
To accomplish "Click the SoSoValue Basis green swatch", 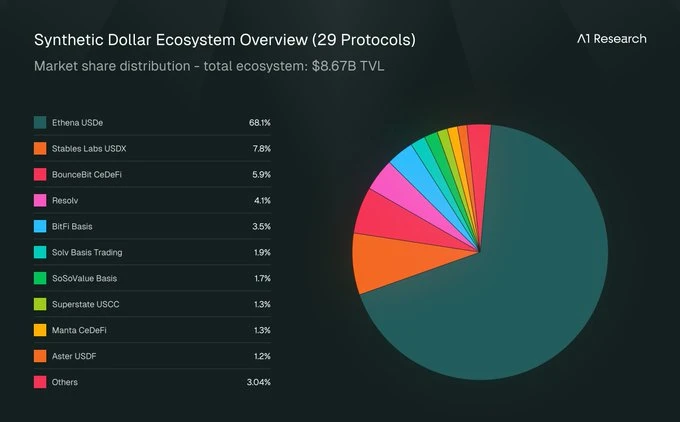I will (40, 278).
